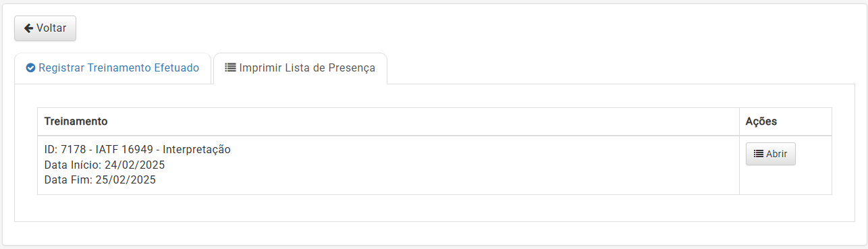Click the IATF 16949 - Interpretação text
This screenshot has width=868, height=249.
163,149
